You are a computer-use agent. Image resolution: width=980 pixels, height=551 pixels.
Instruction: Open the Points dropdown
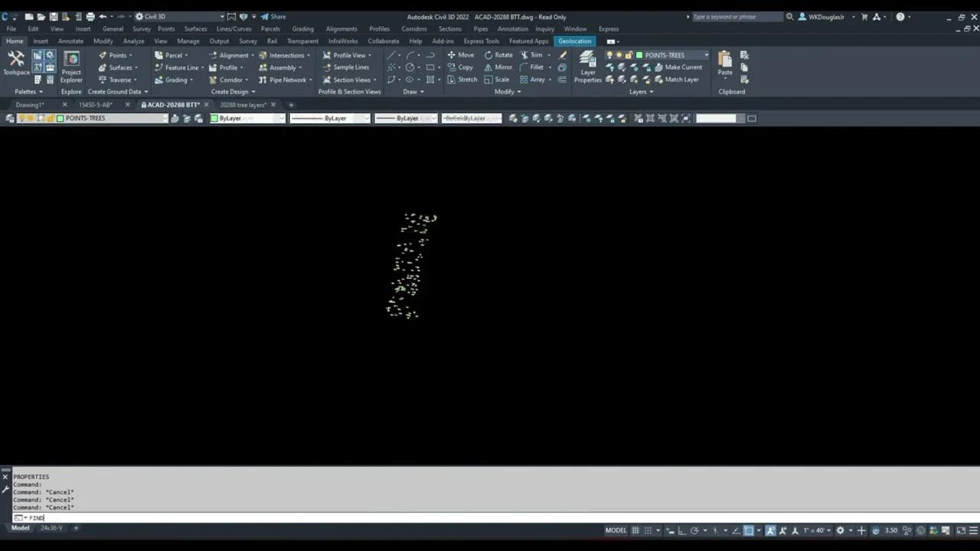[x=115, y=55]
